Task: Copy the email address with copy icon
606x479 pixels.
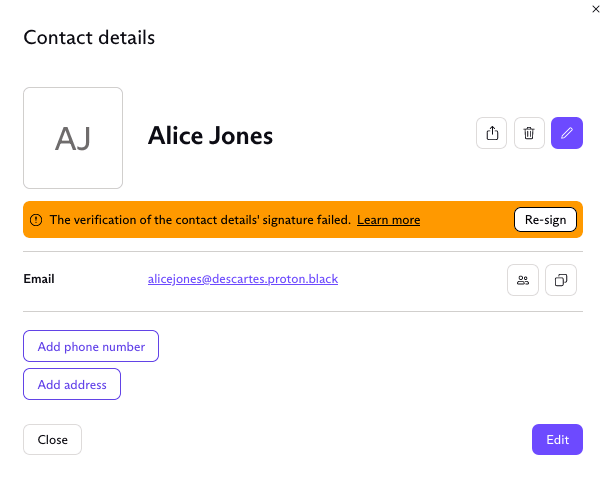Action: tap(561, 280)
